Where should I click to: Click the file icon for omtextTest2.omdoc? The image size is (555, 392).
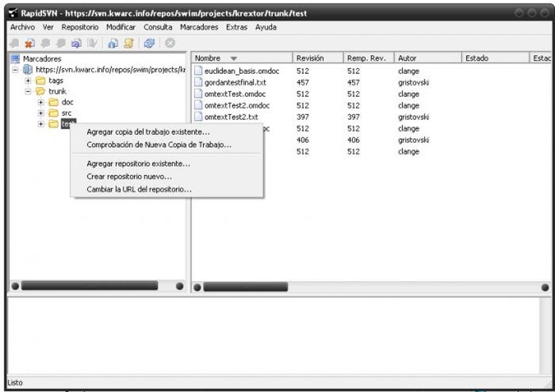pos(198,105)
